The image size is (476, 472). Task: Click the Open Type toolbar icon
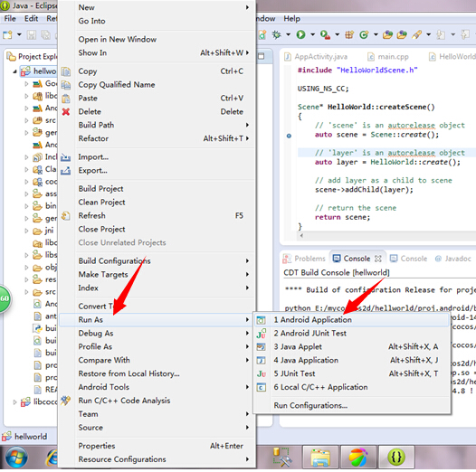coord(387,35)
